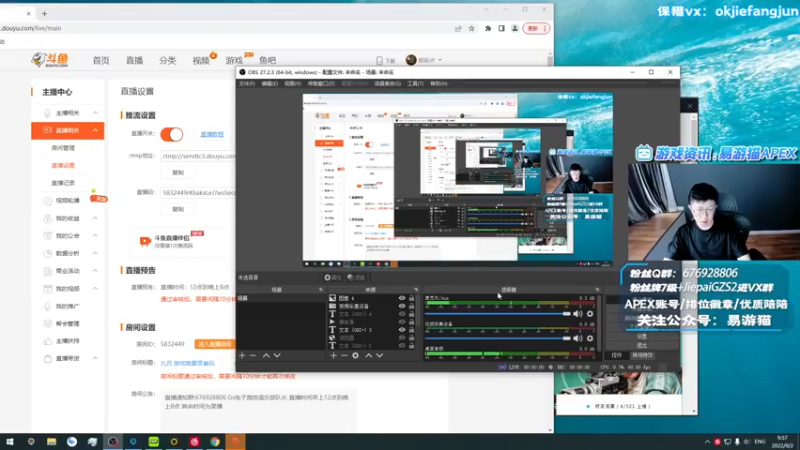
Task: Open 麦克风/Aux mixer channel settings gear
Action: 590,314
